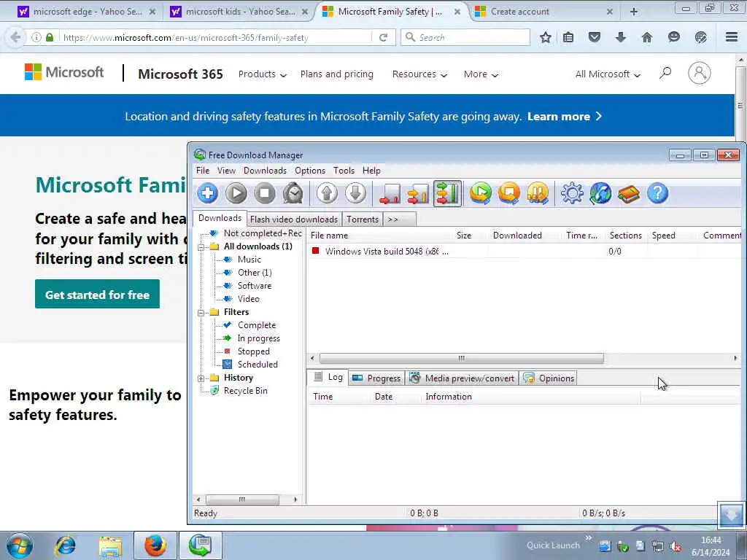Open the All Microsoft dropdown
Screen dimensions: 747x560
[608, 74]
